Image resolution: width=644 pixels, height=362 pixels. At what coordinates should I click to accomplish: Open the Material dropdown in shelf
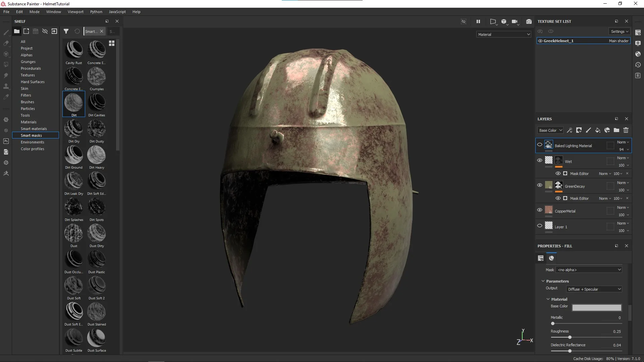coord(504,34)
